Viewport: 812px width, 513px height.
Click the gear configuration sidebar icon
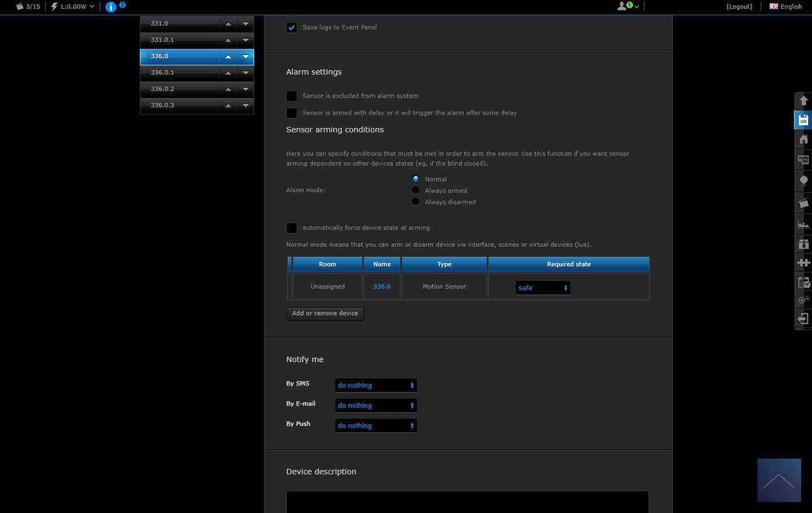pyautogui.click(x=803, y=301)
